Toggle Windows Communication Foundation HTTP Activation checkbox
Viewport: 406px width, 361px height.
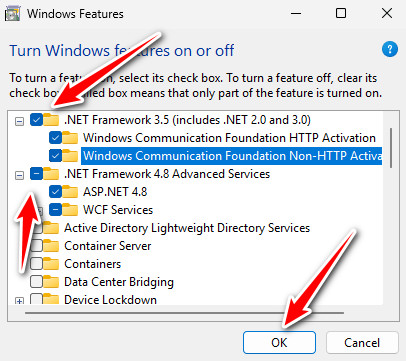coord(55,137)
